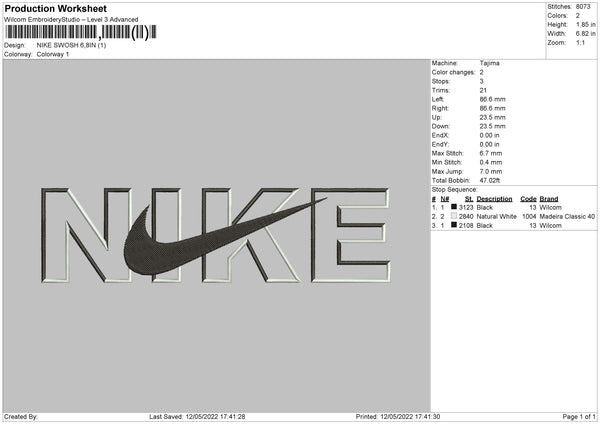This screenshot has height=424, width=600.
Task: Click the Max Jump value 7.0 mm
Action: [491, 171]
